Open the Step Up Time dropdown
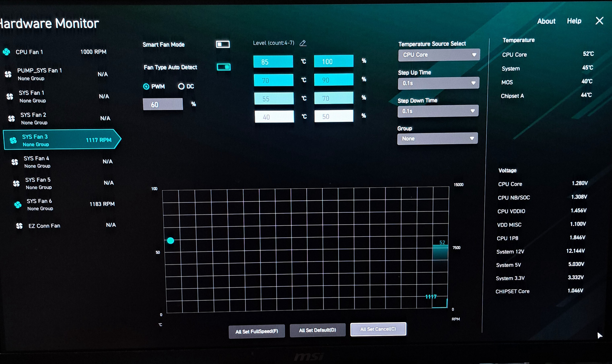 [438, 83]
